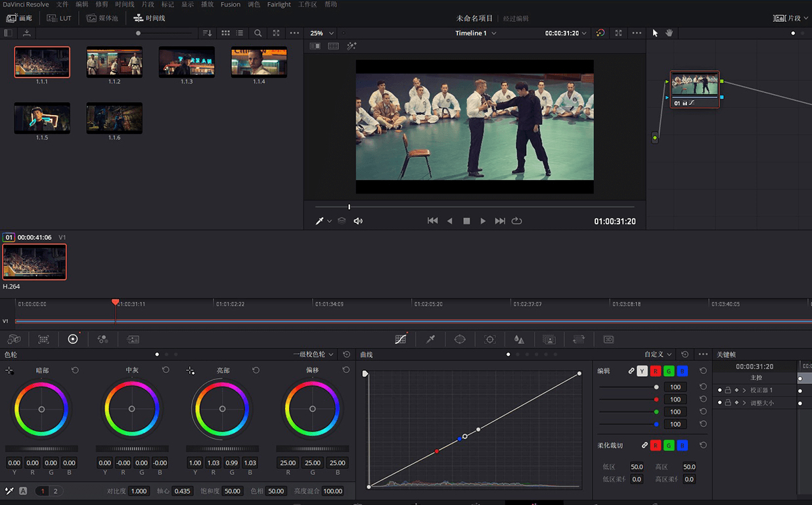Open the viewer timecode 00:00:31:20 dropdown

click(x=566, y=33)
